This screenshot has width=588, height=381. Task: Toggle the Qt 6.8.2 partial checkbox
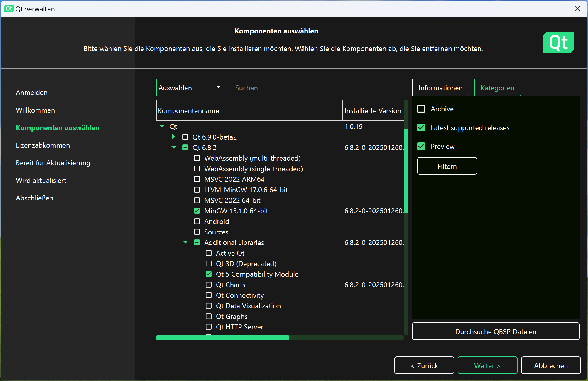tap(185, 148)
